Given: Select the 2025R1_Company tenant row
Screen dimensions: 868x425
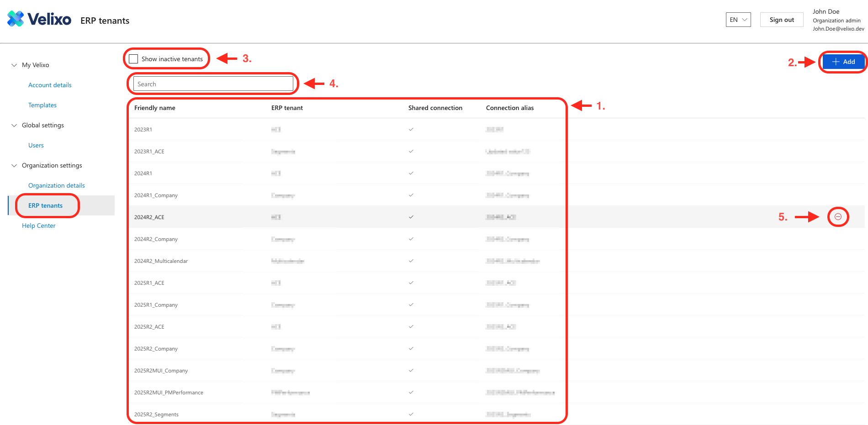Looking at the screenshot, I should tap(156, 305).
